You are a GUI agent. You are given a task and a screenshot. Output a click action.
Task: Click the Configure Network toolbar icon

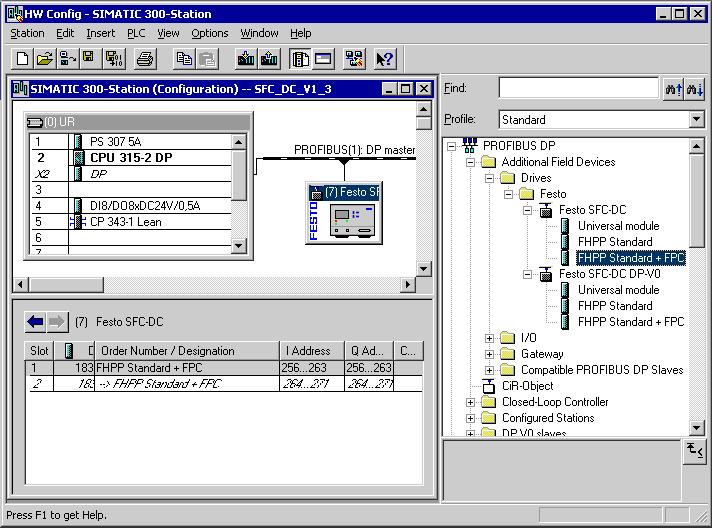pyautogui.click(x=354, y=59)
